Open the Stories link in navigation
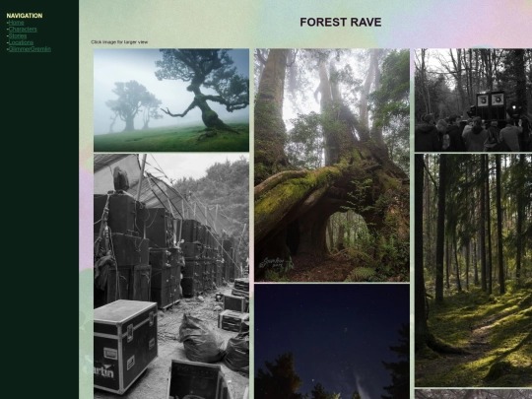Screen dimensions: 532x399 coord(18,35)
